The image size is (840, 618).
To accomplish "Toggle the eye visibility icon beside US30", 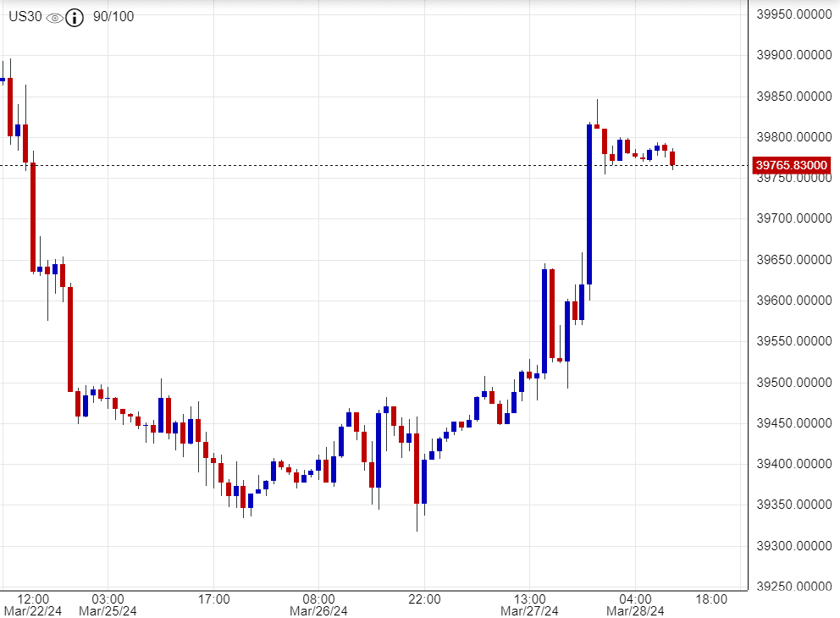I will (x=55, y=17).
